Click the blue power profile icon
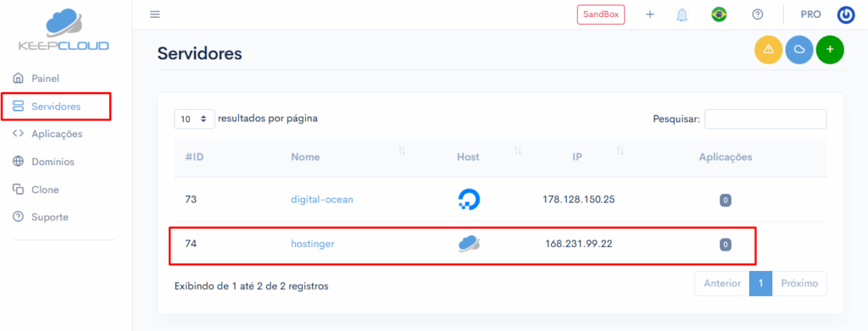 click(846, 15)
